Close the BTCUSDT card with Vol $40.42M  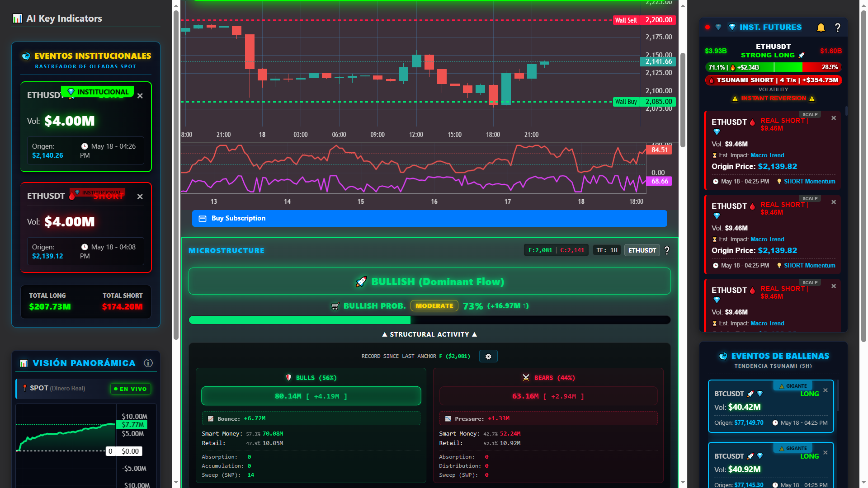[826, 390]
